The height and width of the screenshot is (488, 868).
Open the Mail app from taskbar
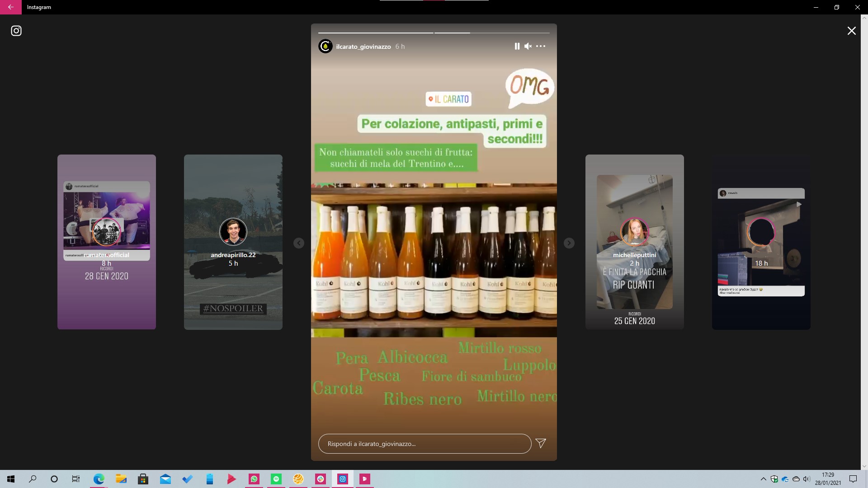click(x=165, y=479)
